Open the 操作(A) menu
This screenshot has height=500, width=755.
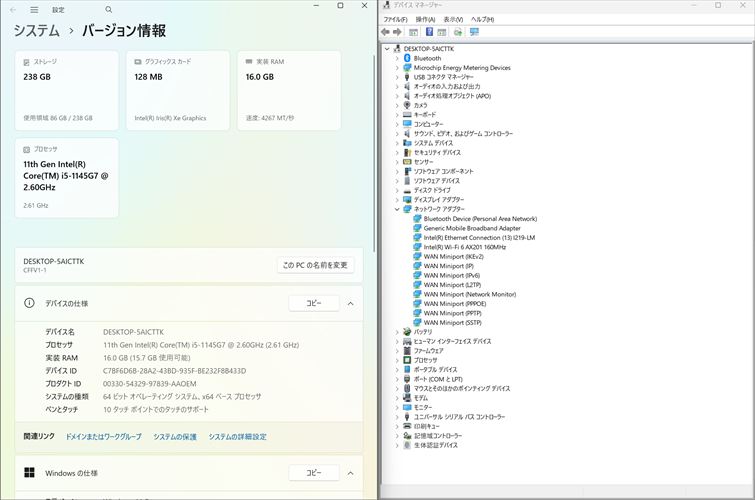pyautogui.click(x=425, y=19)
